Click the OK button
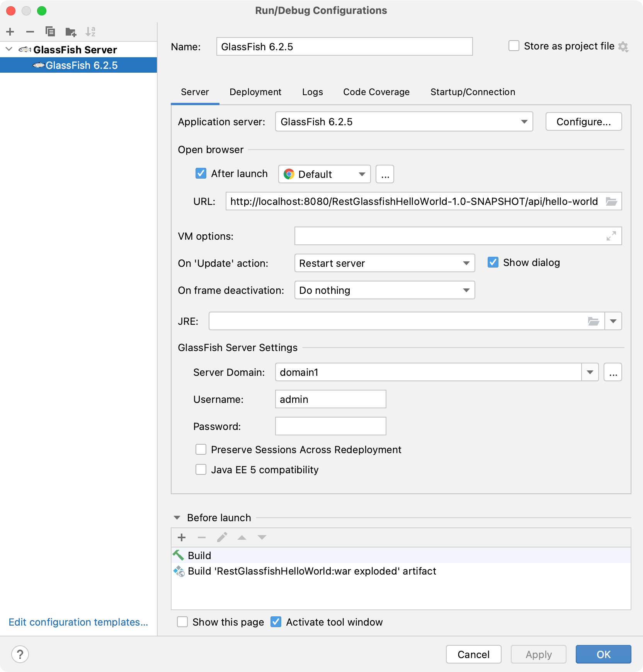Viewport: 643px width, 672px height. (x=603, y=654)
